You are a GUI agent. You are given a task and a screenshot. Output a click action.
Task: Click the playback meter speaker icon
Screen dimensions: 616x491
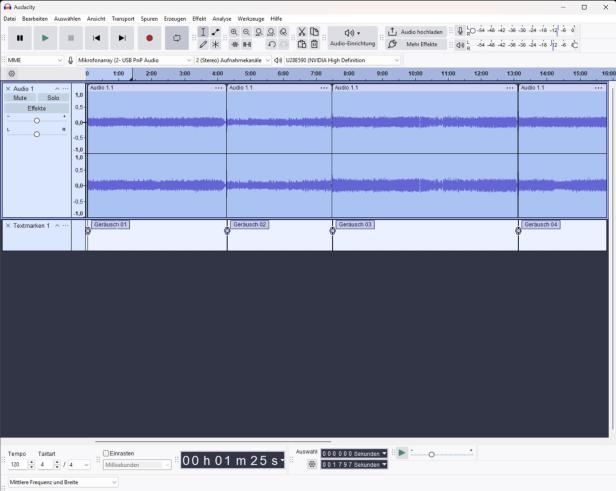(460, 45)
